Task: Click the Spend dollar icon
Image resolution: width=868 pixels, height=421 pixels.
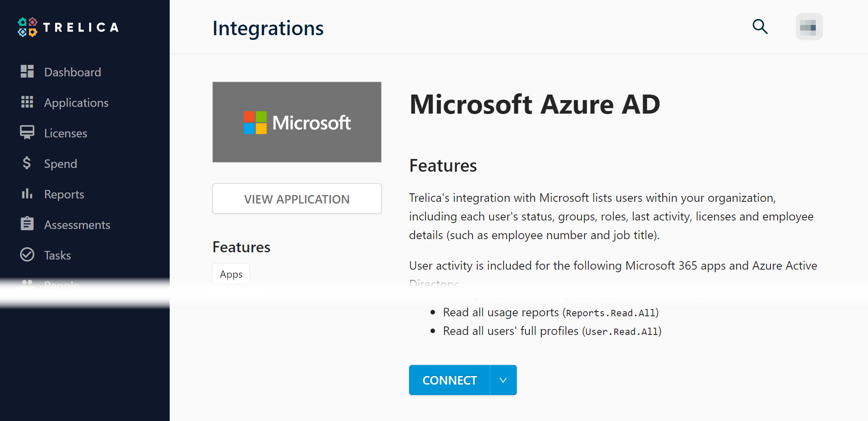Action: [27, 163]
